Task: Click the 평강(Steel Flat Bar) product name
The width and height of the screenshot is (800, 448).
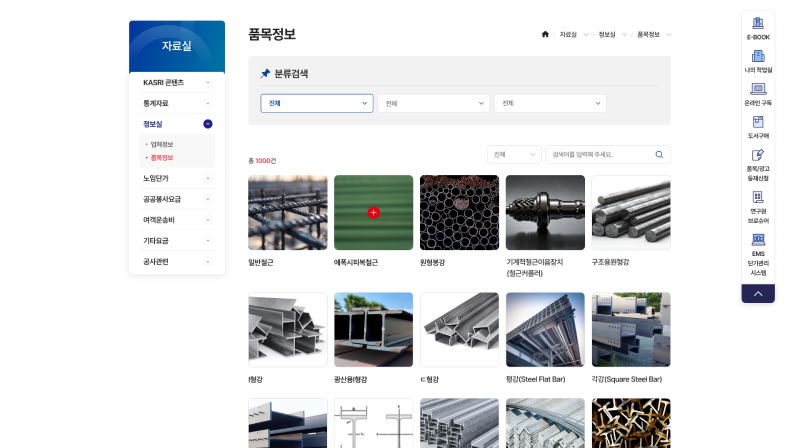Action: [x=536, y=380]
